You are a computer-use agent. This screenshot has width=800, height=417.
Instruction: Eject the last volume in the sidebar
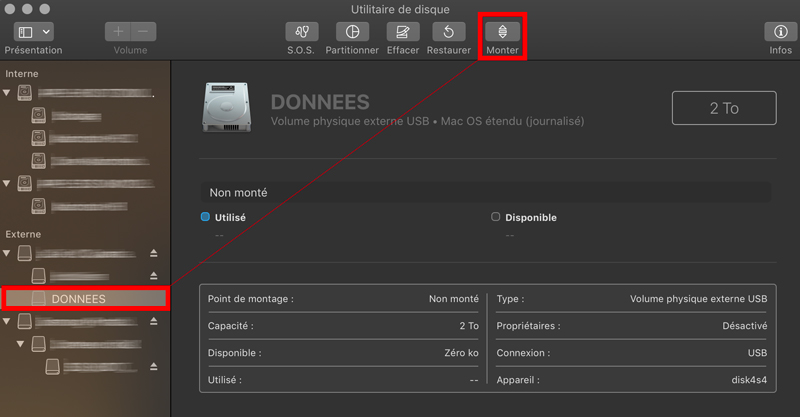[154, 367]
